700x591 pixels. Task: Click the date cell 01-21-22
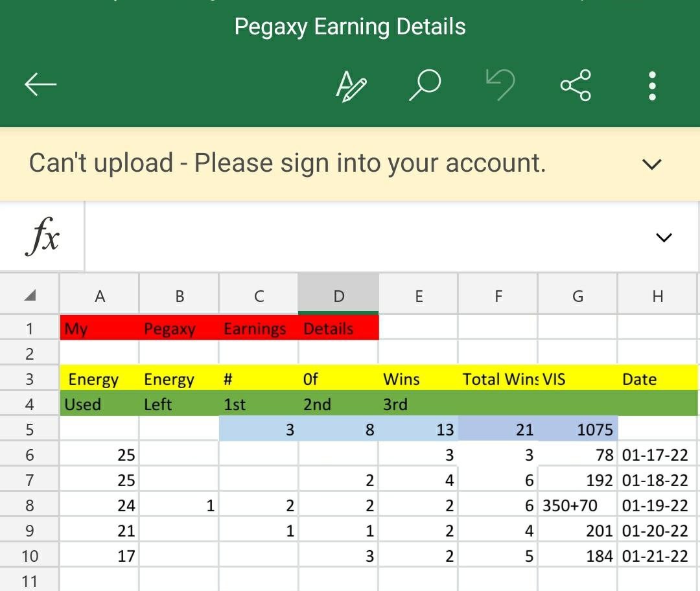coord(657,556)
